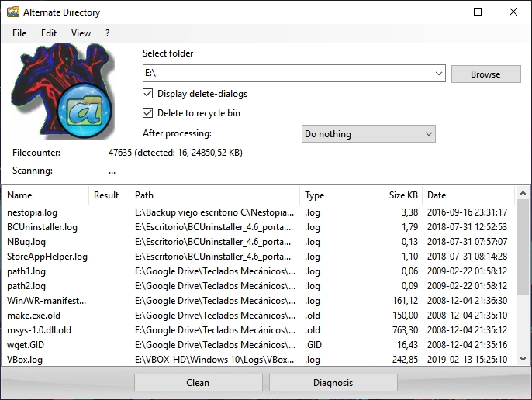This screenshot has height=400, width=532.
Task: Open the View menu
Action: coord(81,33)
